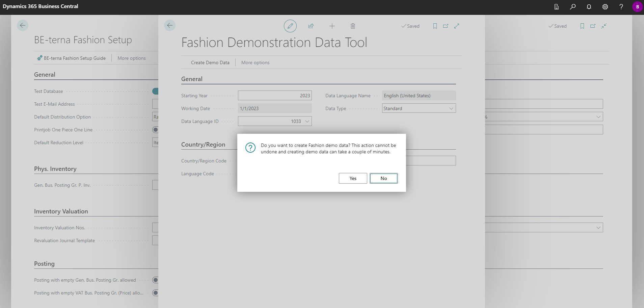Bookmark the Fashion Demonstration Data Tool page
Viewport: 644px width, 308px height.
tap(435, 26)
